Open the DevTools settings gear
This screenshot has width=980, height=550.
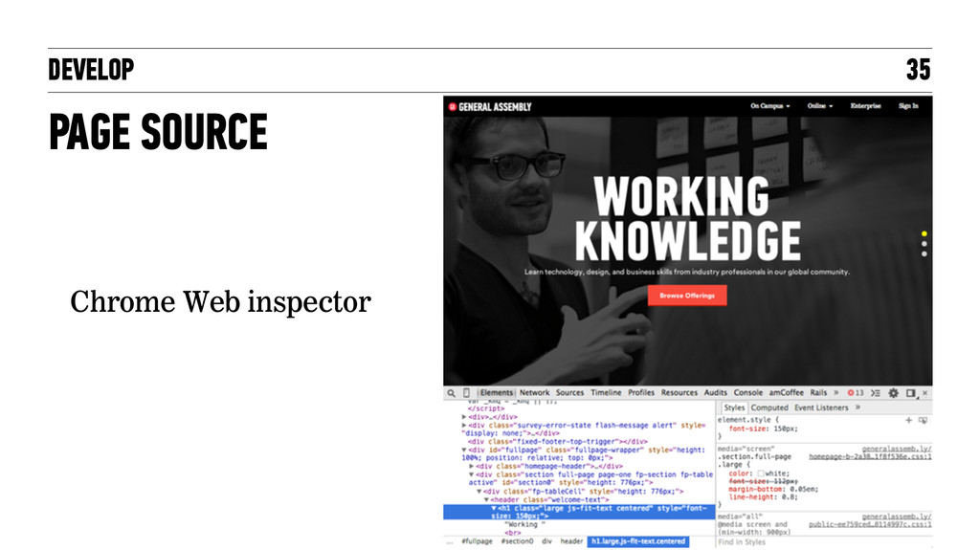click(x=894, y=393)
